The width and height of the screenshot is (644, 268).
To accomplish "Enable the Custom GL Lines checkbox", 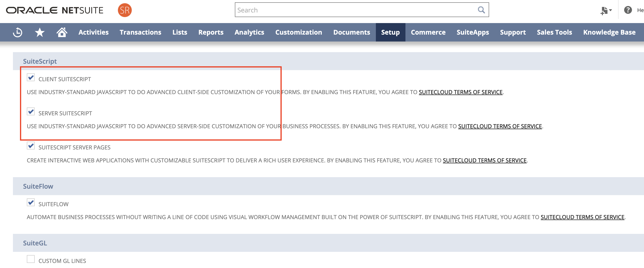I will click(x=31, y=259).
